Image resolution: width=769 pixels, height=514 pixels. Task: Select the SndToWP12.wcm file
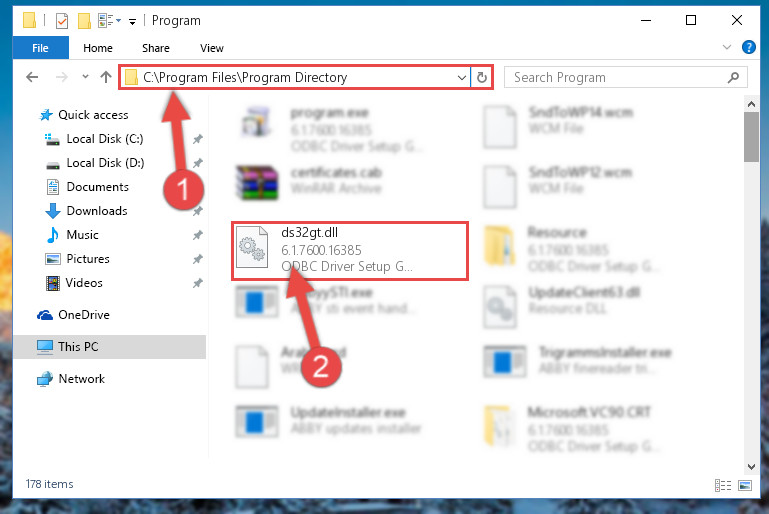[558, 186]
